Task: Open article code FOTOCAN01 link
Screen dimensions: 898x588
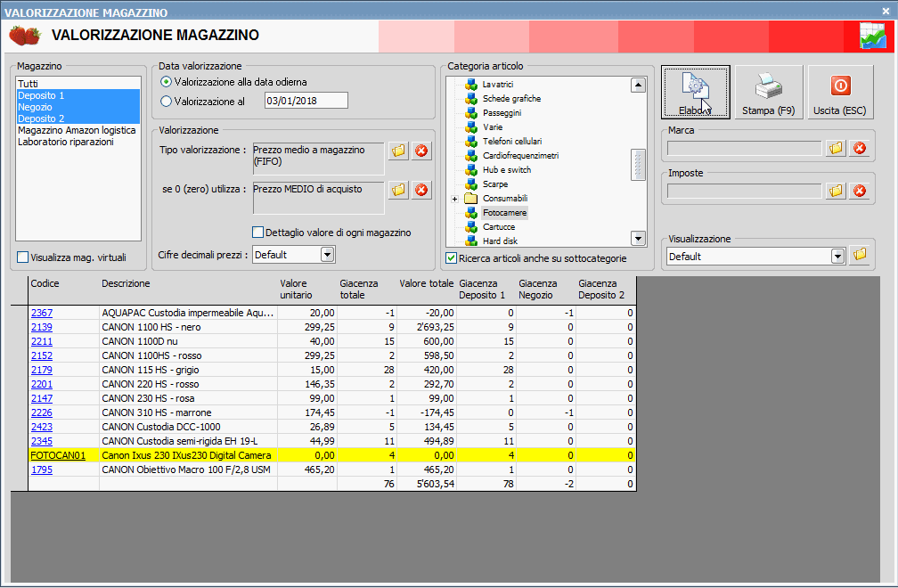Action: click(58, 456)
